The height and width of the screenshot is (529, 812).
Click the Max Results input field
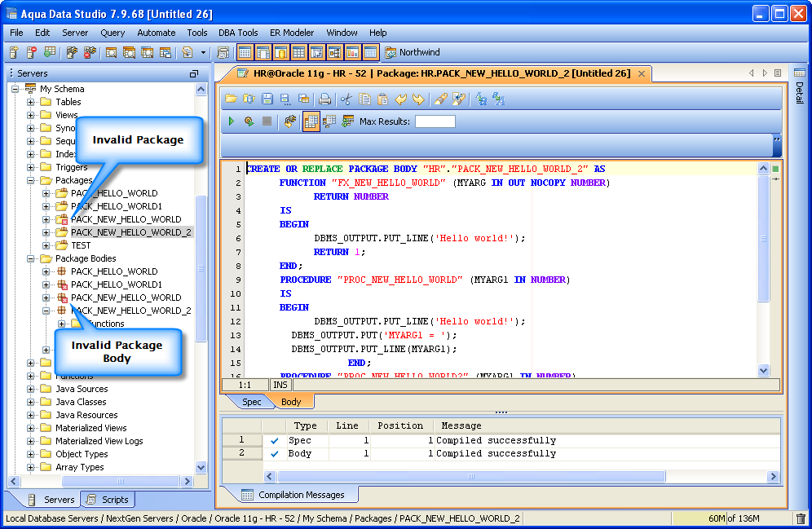point(435,121)
